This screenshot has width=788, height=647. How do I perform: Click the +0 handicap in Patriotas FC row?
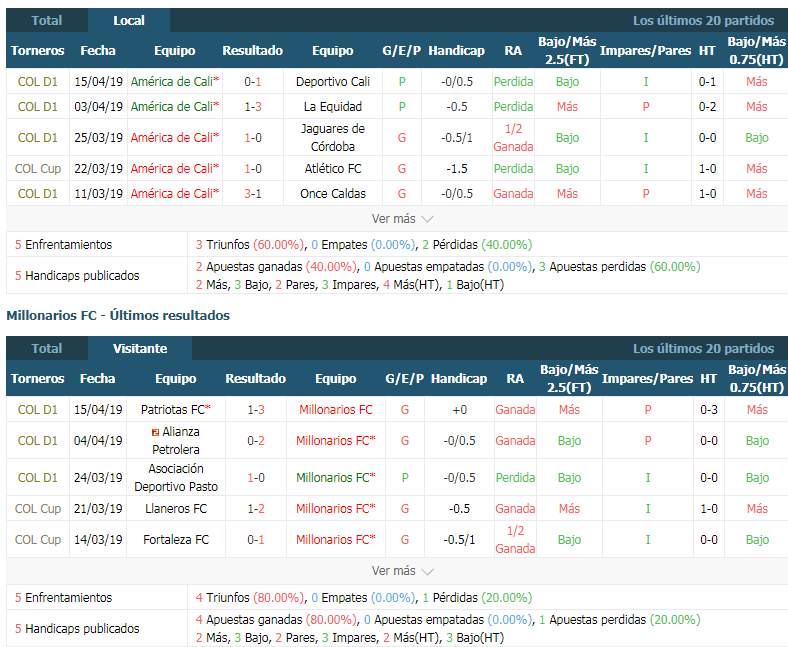459,410
